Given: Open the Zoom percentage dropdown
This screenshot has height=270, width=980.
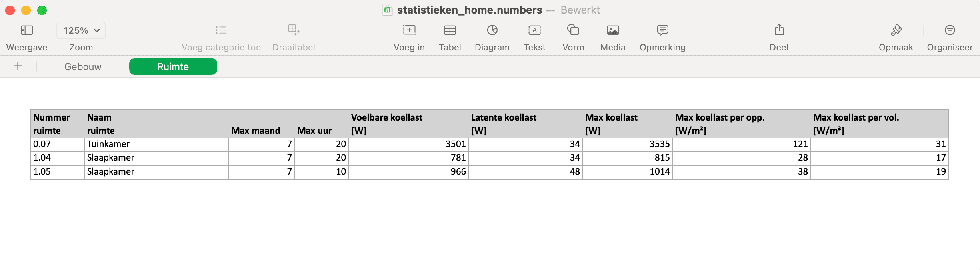Looking at the screenshot, I should [81, 30].
